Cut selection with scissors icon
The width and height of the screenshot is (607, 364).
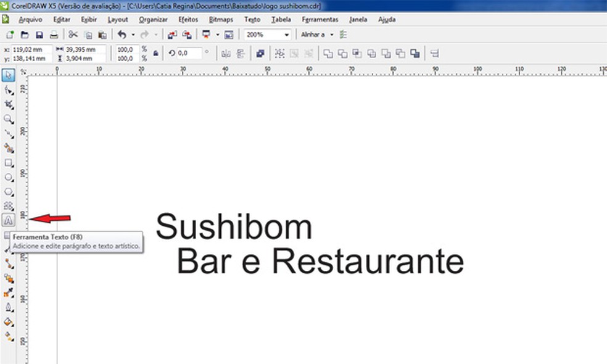coord(73,35)
